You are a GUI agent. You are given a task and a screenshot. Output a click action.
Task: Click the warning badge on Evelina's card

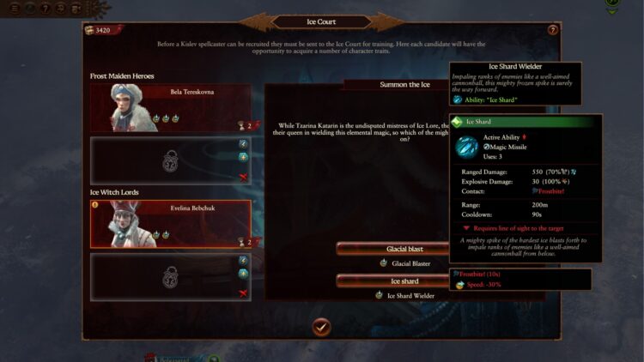[x=94, y=204]
